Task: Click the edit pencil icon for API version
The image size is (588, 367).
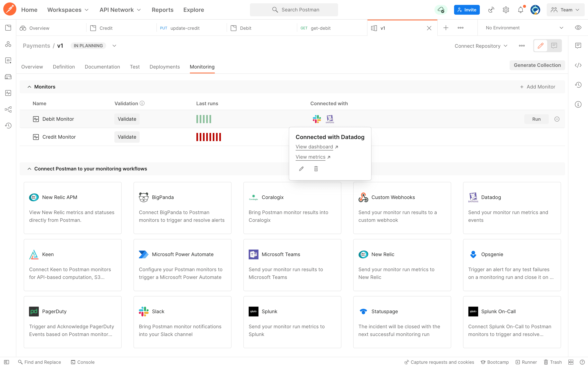Action: pyautogui.click(x=541, y=46)
